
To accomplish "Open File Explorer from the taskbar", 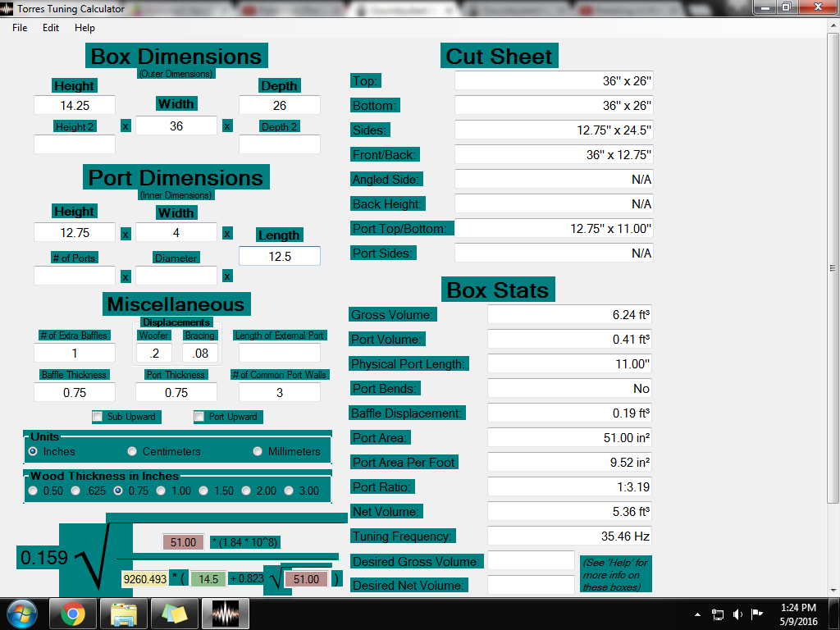I will 124,614.
